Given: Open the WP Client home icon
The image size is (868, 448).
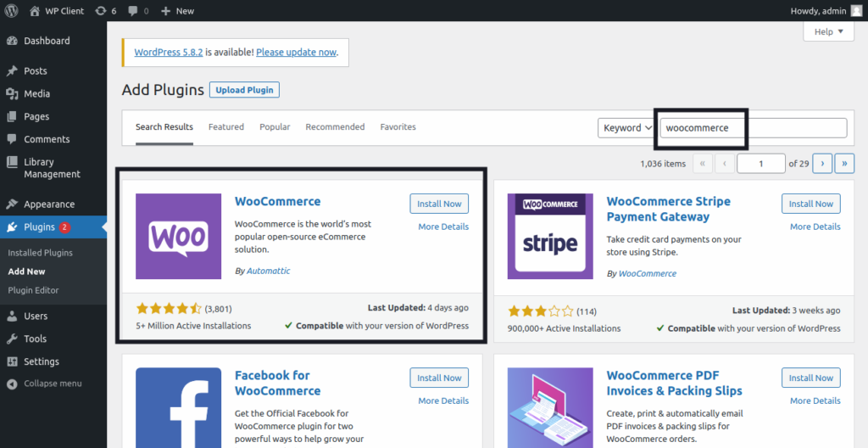Looking at the screenshot, I should [35, 10].
